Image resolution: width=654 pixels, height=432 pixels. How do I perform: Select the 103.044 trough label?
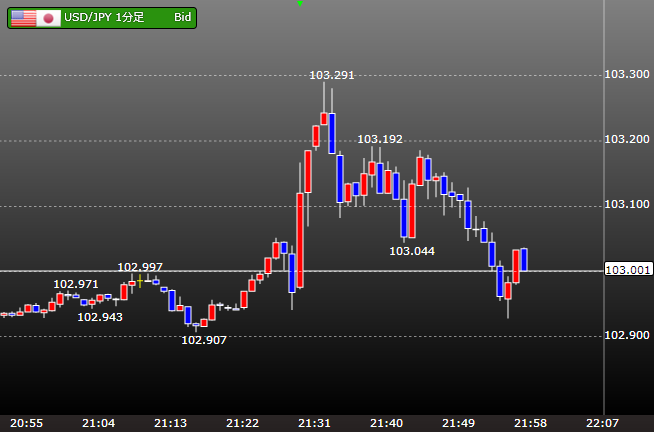pos(411,251)
